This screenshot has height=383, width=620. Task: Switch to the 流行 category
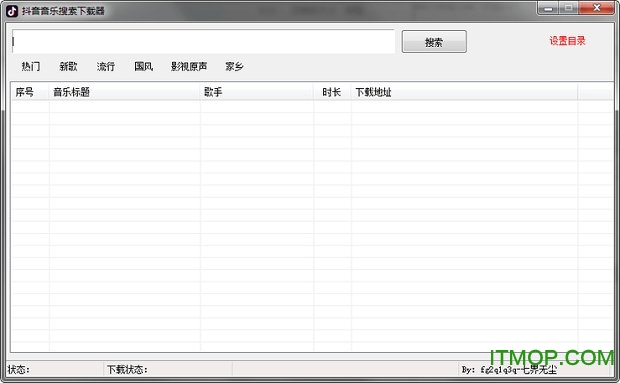(106, 66)
